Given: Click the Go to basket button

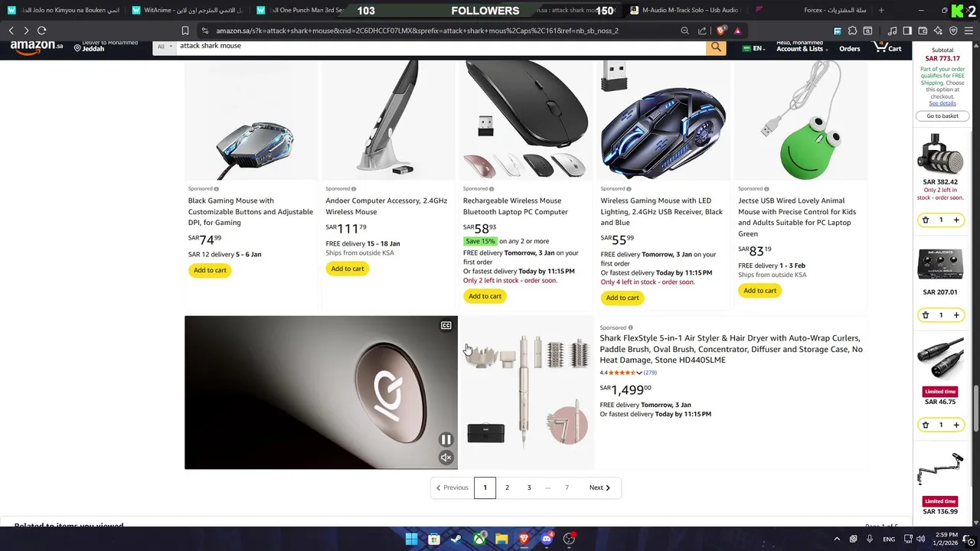Looking at the screenshot, I should pyautogui.click(x=942, y=116).
